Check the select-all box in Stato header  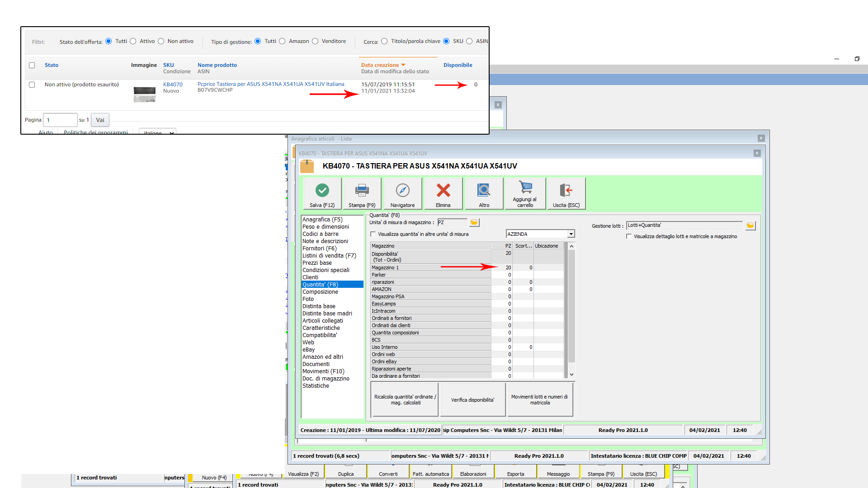pos(32,65)
